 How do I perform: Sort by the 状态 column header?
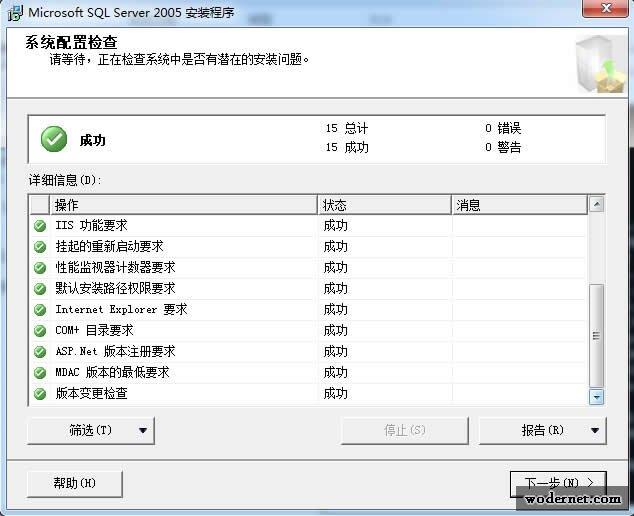385,205
